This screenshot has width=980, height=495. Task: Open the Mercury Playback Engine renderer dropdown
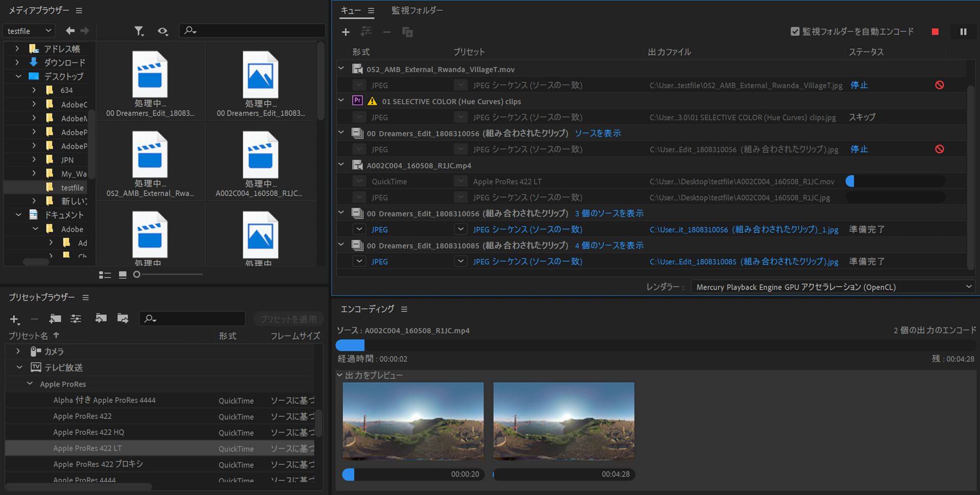point(832,287)
